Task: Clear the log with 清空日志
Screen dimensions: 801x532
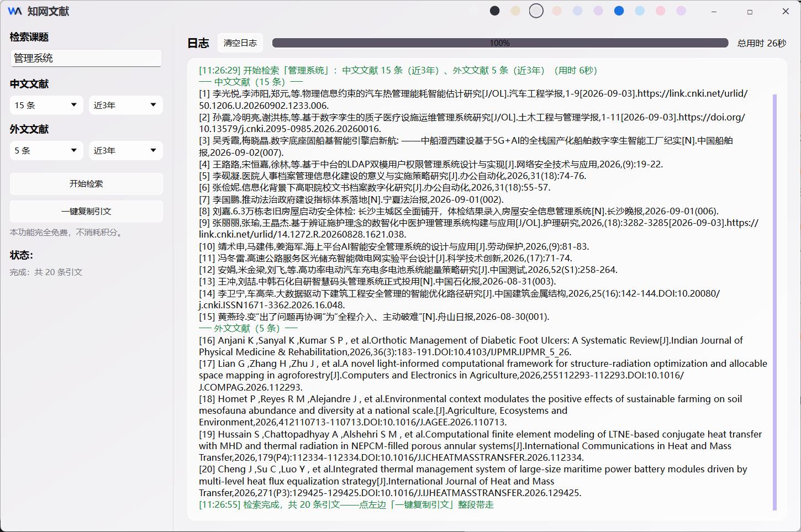Action: 240,43
